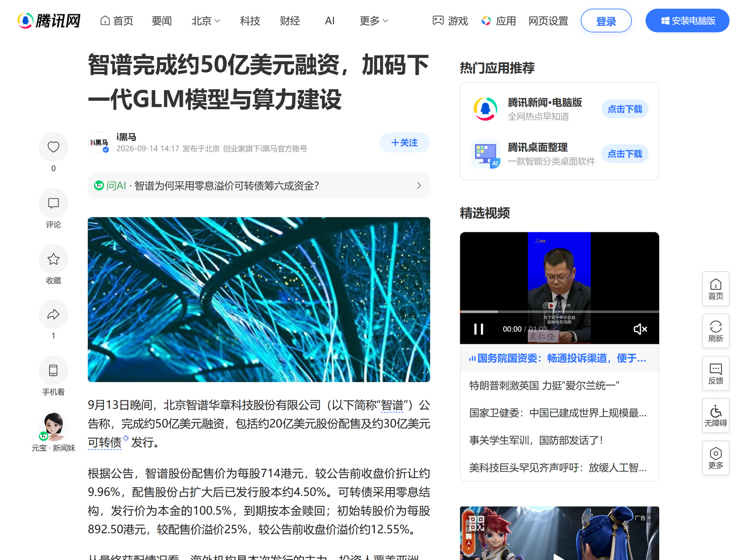Click the underlined 智谱 term
The height and width of the screenshot is (560, 747).
click(x=392, y=405)
